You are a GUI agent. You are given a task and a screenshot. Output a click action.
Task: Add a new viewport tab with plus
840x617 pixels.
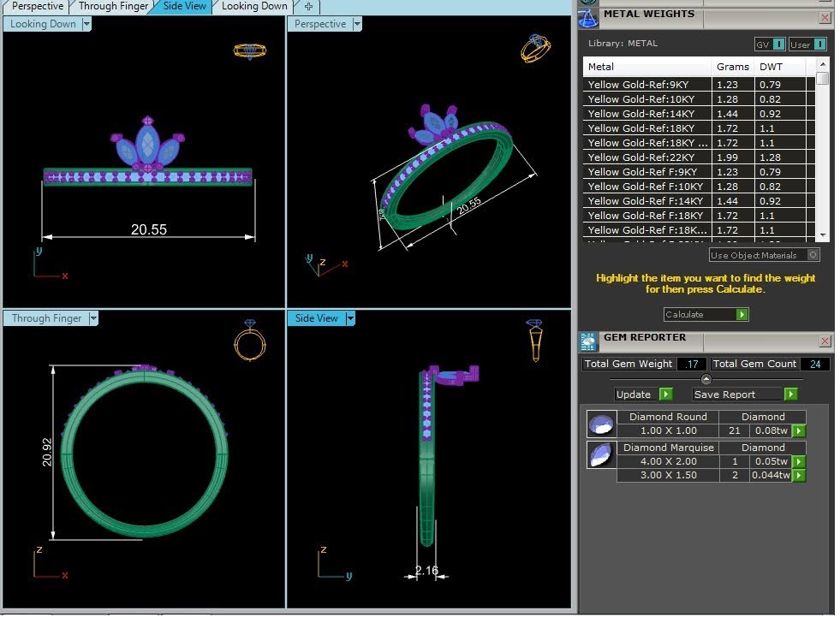(x=308, y=7)
